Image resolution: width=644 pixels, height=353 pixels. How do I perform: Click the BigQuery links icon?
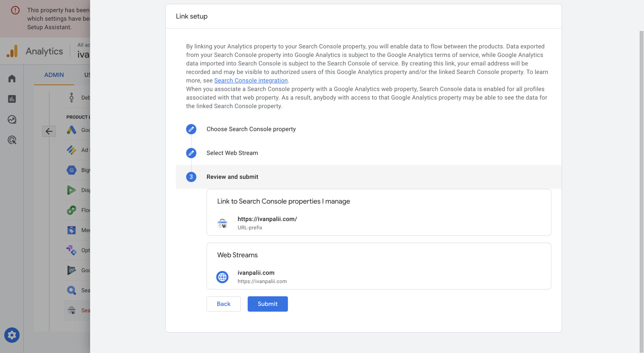[71, 170]
